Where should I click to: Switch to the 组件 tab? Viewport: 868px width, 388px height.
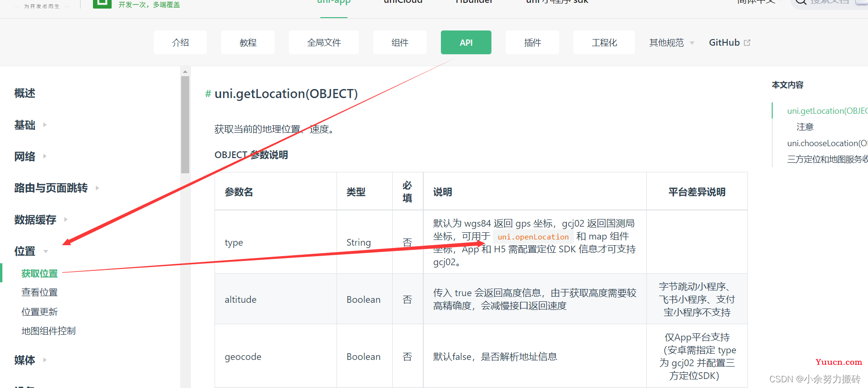point(400,42)
